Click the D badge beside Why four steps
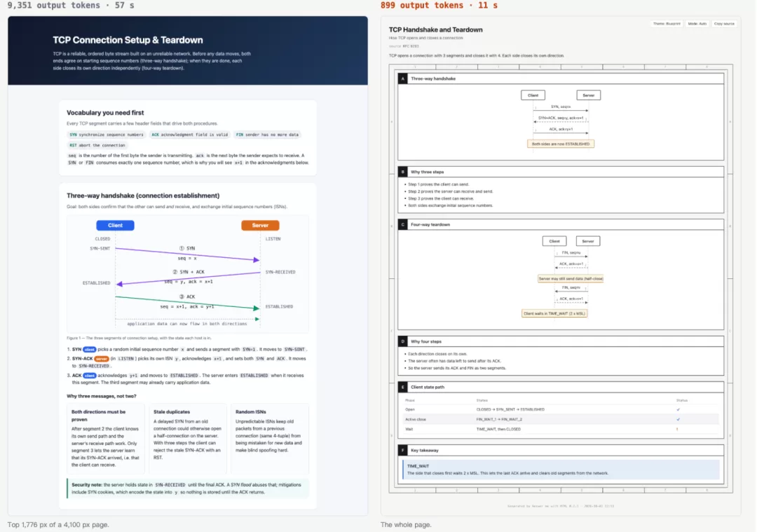Image resolution: width=757 pixels, height=532 pixels. click(402, 341)
